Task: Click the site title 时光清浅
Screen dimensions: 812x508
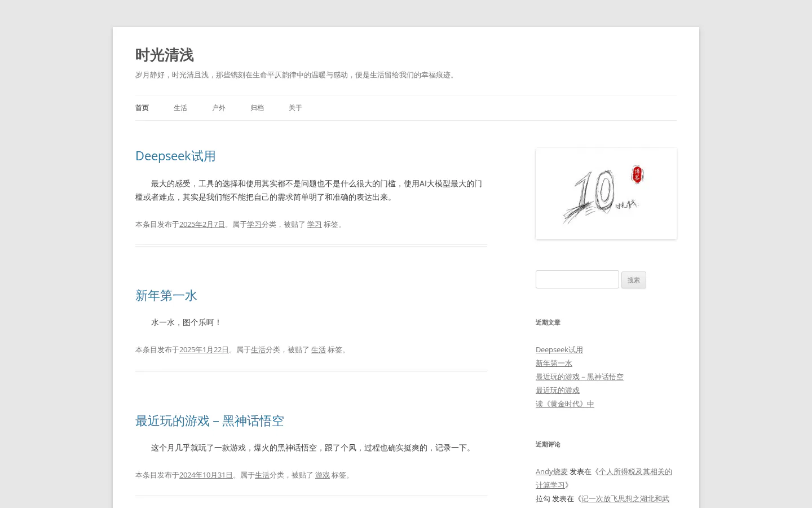Action: [x=164, y=55]
